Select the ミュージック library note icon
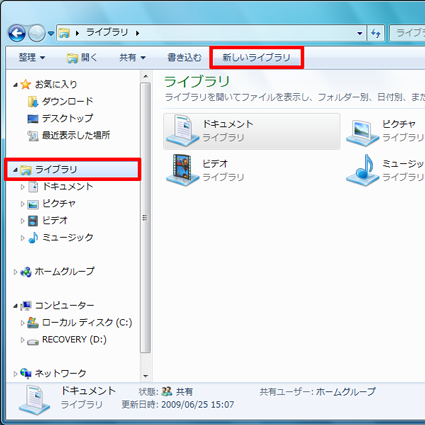Screen dimensions: 425x425 point(362,170)
